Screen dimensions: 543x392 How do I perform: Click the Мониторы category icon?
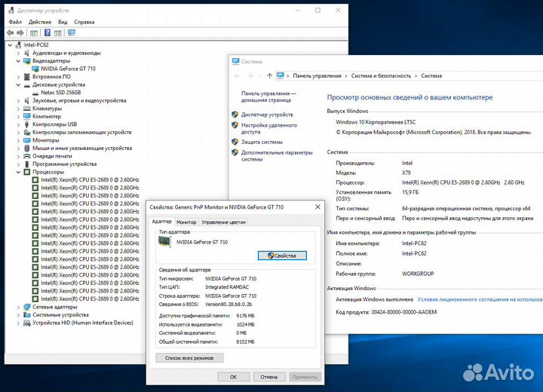coord(27,140)
